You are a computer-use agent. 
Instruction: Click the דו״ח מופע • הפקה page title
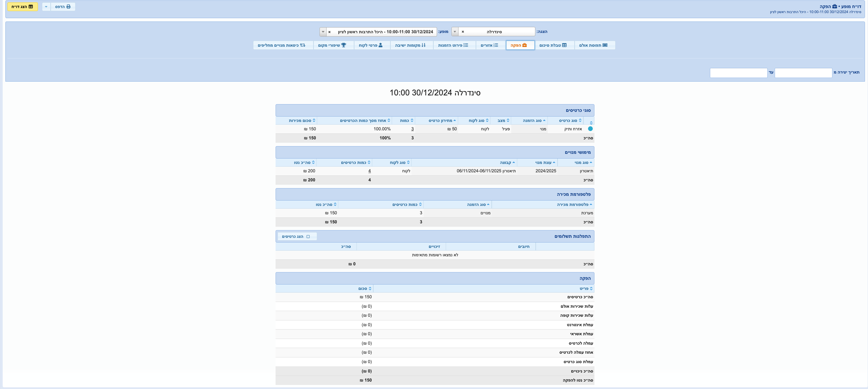click(840, 6)
